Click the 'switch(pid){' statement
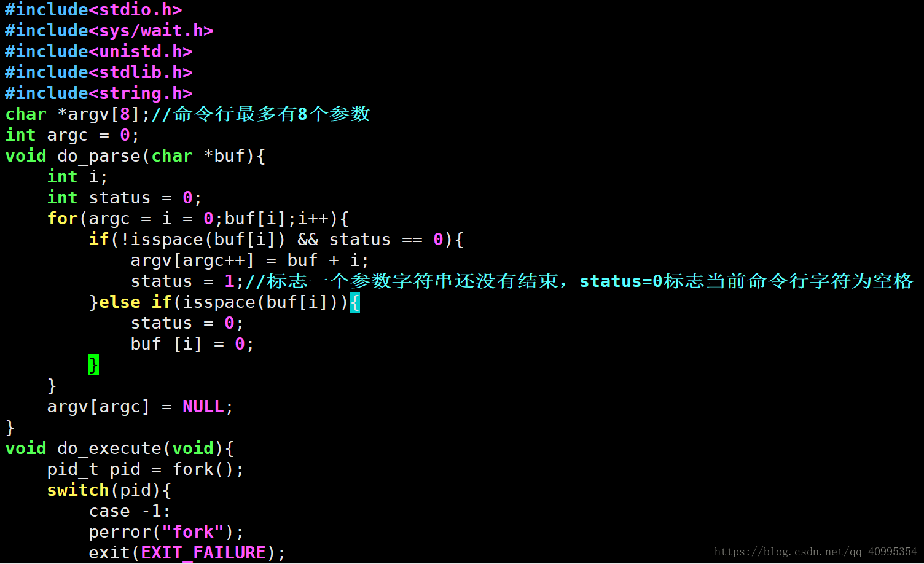Image resolution: width=924 pixels, height=564 pixels. coord(109,490)
